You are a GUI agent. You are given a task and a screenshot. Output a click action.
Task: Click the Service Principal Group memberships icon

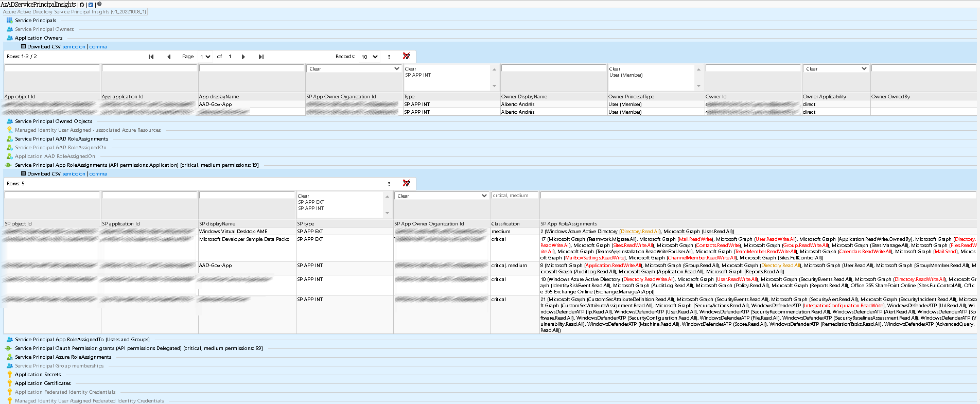coord(9,366)
